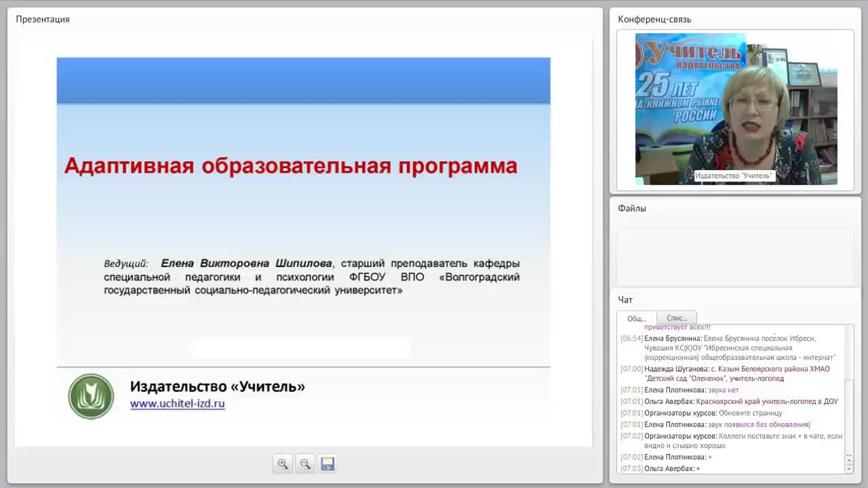Viewport: 868px width, 488px height.
Task: Click the presenter webcam video
Action: pyautogui.click(x=736, y=108)
